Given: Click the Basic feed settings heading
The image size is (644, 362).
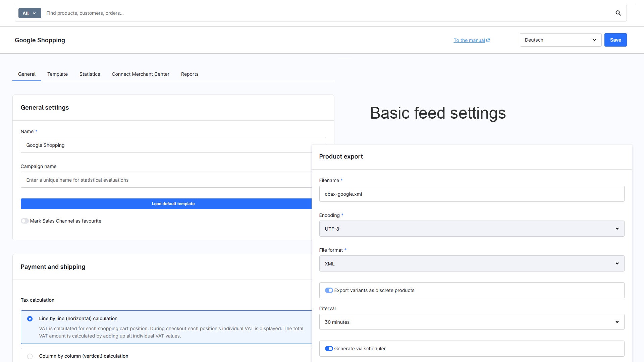Looking at the screenshot, I should coord(438,113).
